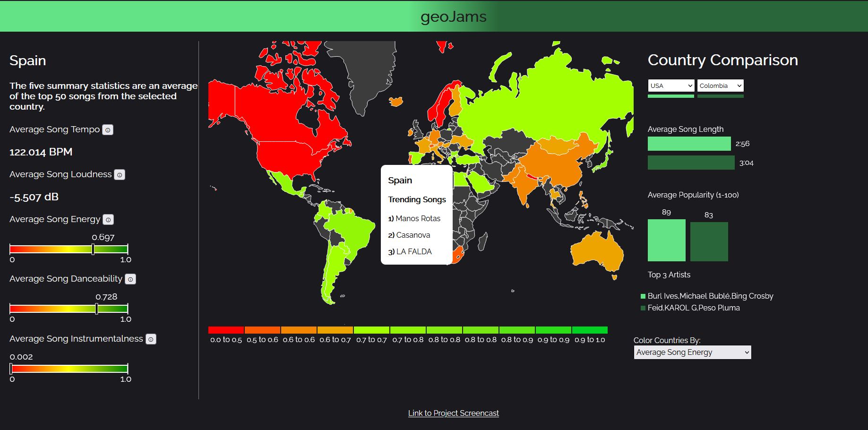This screenshot has width=868, height=430.
Task: Click the green 0.9 to 1.0 legend swatch
Action: (589, 330)
